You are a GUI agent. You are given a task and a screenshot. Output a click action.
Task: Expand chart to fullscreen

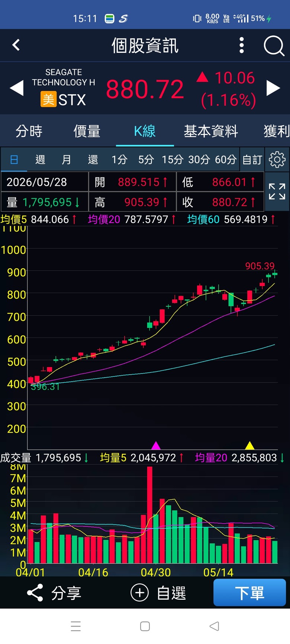point(277,192)
